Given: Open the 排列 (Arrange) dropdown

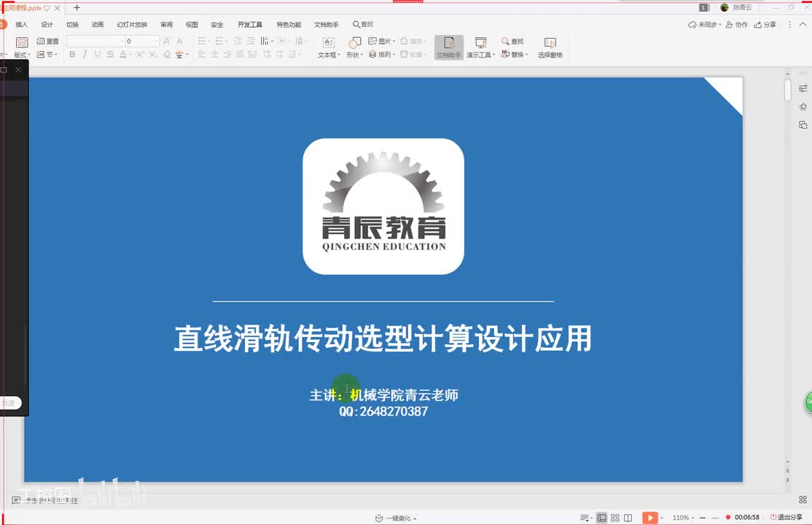Looking at the screenshot, I should [x=382, y=54].
